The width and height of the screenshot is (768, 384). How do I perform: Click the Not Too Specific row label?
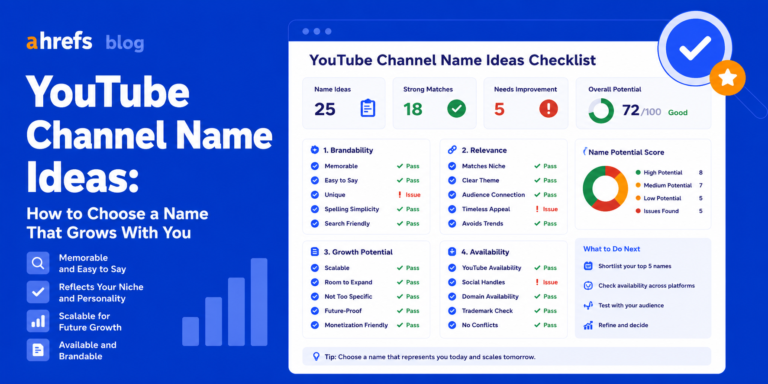pyautogui.click(x=348, y=296)
